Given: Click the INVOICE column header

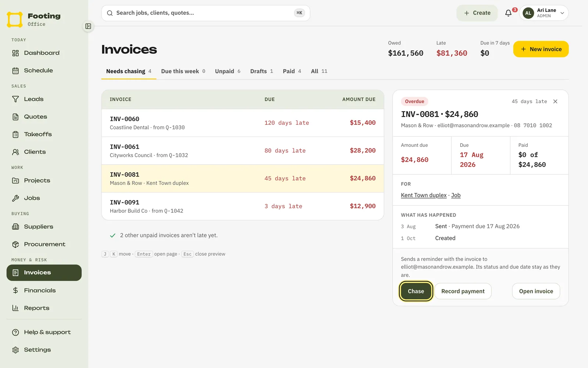Looking at the screenshot, I should click(x=121, y=99).
